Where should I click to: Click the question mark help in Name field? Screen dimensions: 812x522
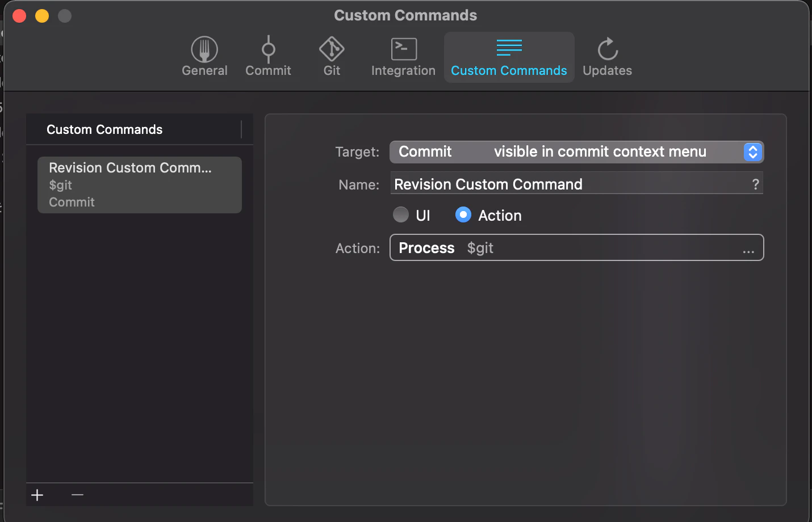point(755,184)
